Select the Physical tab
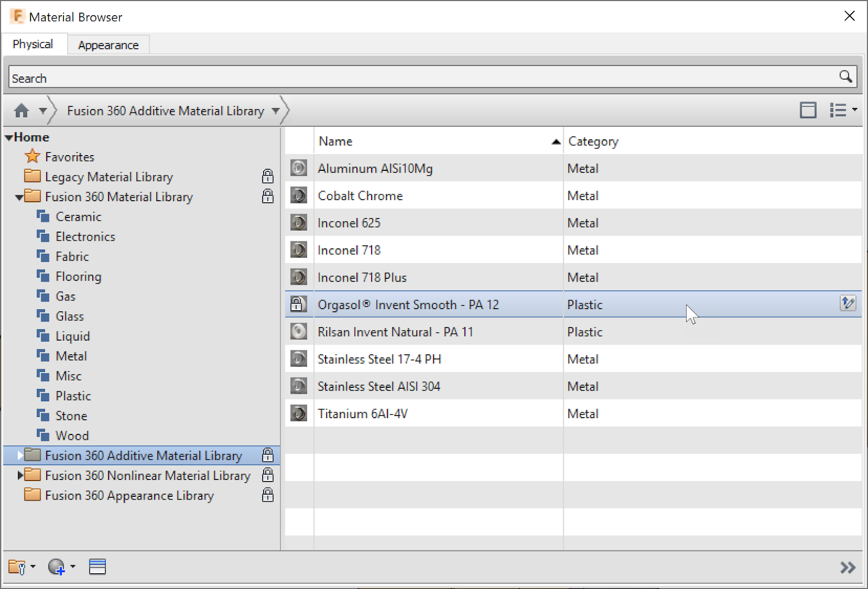Screen dimensions: 868x589 (x=33, y=44)
